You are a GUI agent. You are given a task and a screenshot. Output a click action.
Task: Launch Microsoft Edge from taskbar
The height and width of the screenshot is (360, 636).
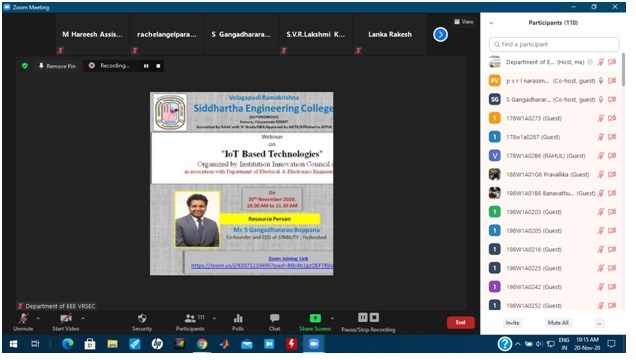68,344
